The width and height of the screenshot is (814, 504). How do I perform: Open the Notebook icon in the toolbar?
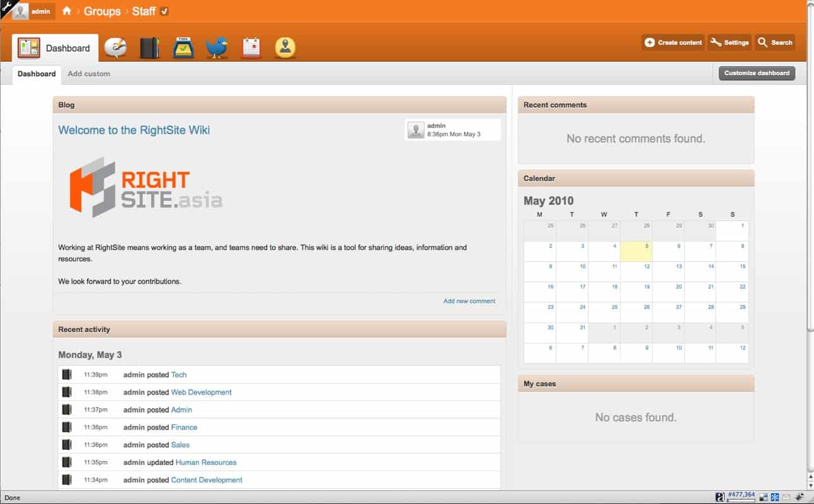click(149, 48)
